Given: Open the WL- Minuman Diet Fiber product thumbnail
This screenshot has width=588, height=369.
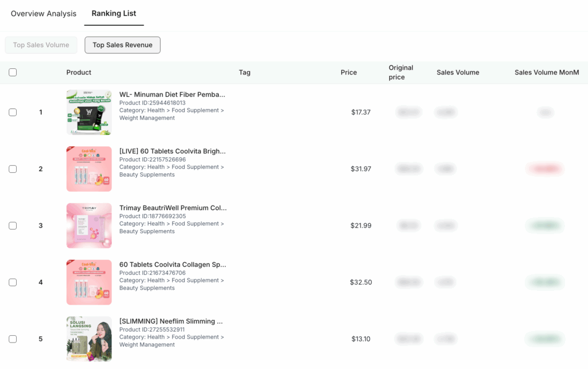Looking at the screenshot, I should [89, 112].
